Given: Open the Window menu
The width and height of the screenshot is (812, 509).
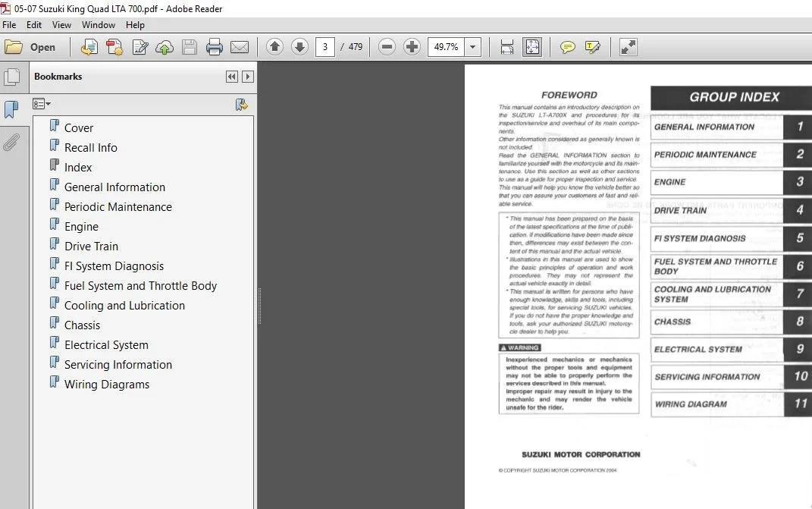Looking at the screenshot, I should [99, 25].
